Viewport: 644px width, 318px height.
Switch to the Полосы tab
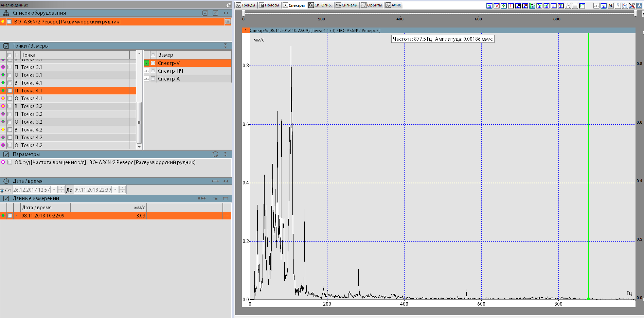click(269, 5)
